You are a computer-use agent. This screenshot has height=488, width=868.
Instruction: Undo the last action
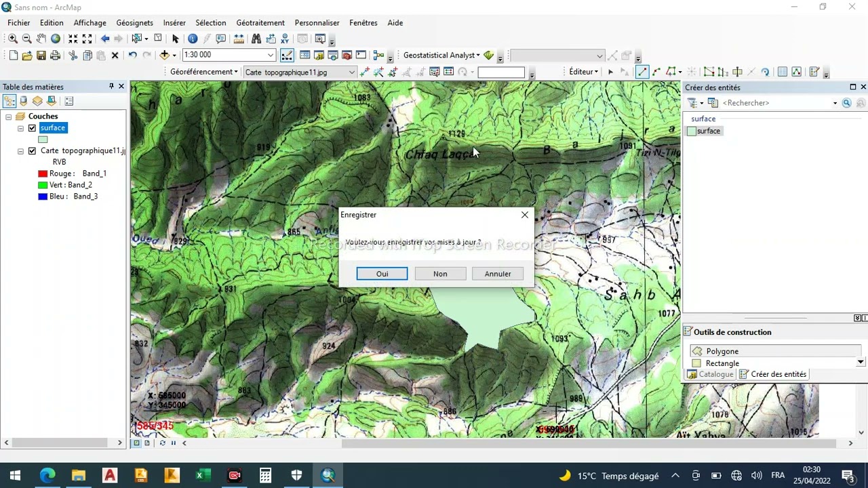pos(132,55)
